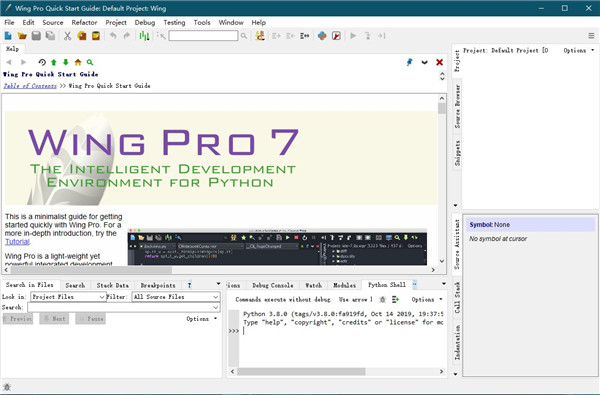This screenshot has height=395, width=600.
Task: Open the Project panel Options dropdown
Action: coord(579,50)
